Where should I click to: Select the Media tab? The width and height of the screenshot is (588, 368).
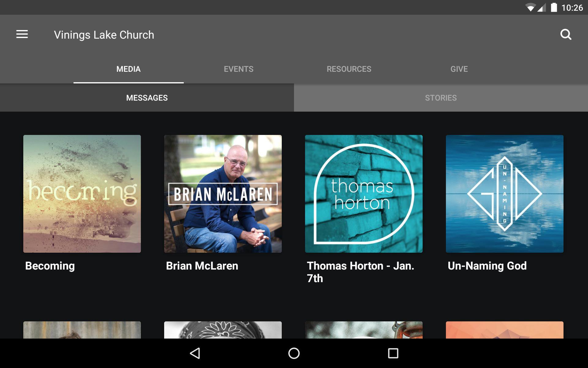coord(128,69)
